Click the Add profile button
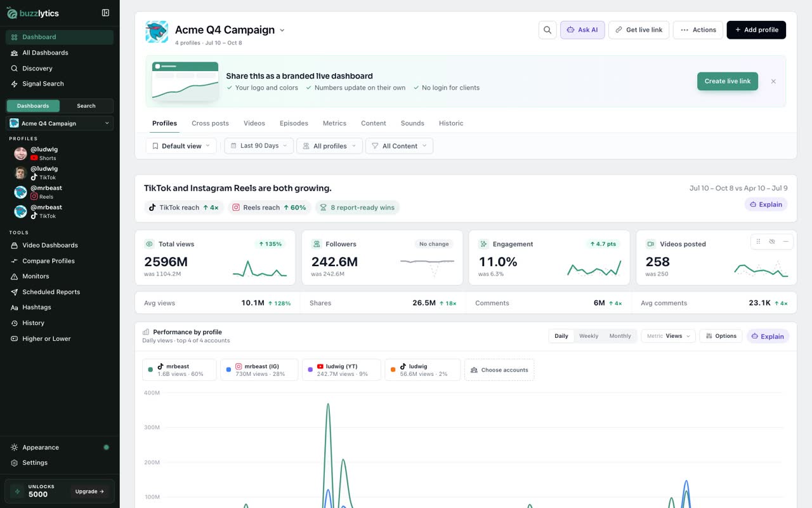 pos(756,30)
